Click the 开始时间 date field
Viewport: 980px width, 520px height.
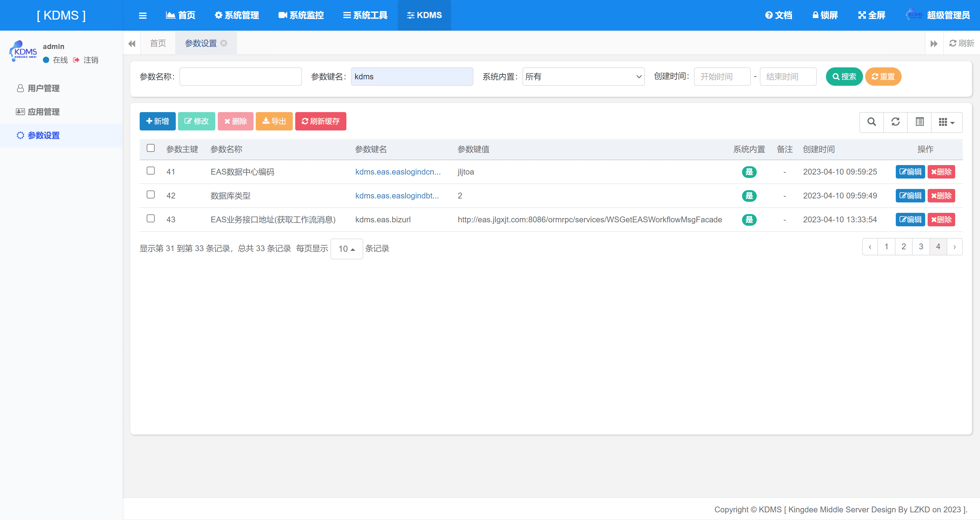(x=722, y=77)
